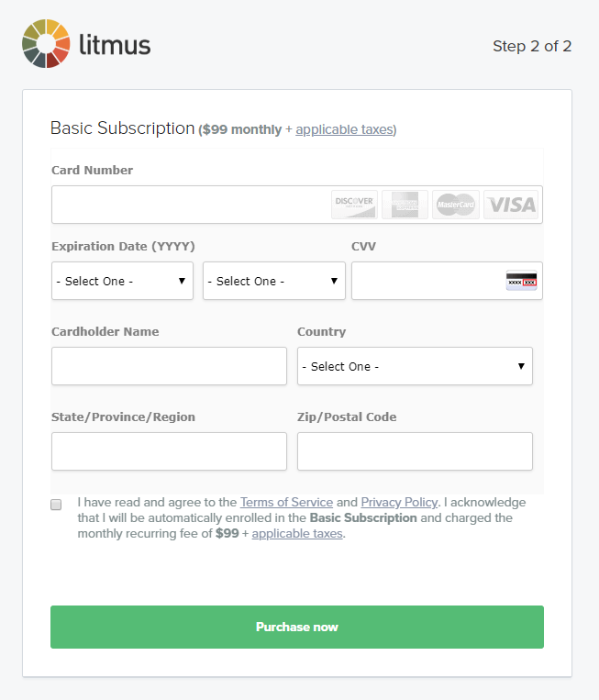
Task: Expand the Country dropdown
Action: 415,366
